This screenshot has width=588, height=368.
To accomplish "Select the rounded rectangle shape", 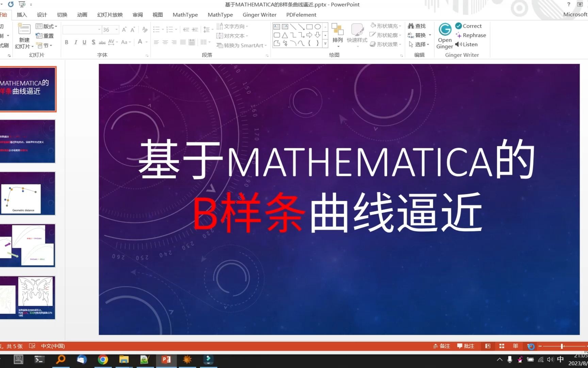I will point(277,35).
